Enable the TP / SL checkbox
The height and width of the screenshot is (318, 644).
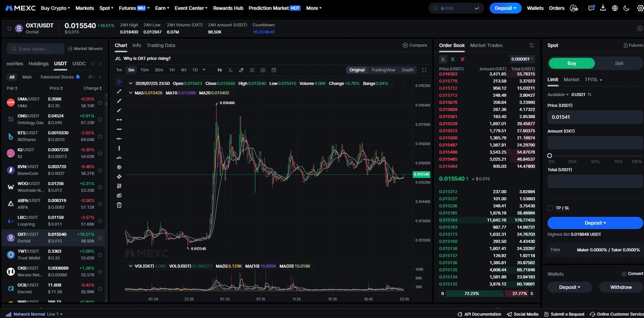coord(550,208)
